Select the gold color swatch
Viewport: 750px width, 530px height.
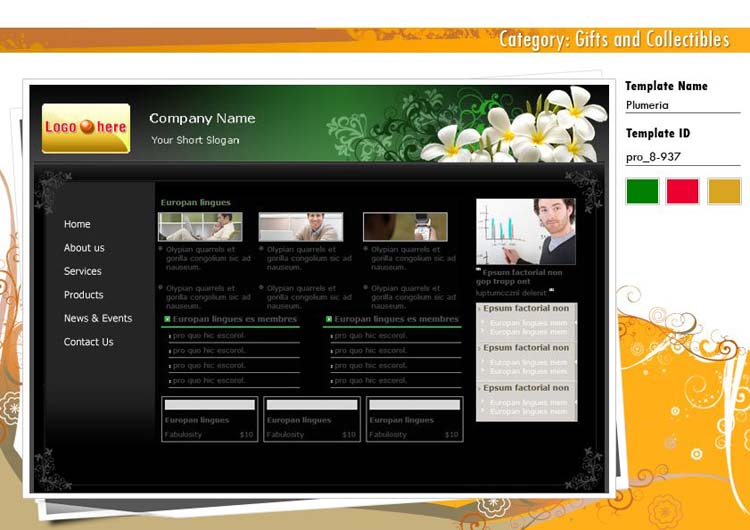click(x=724, y=191)
